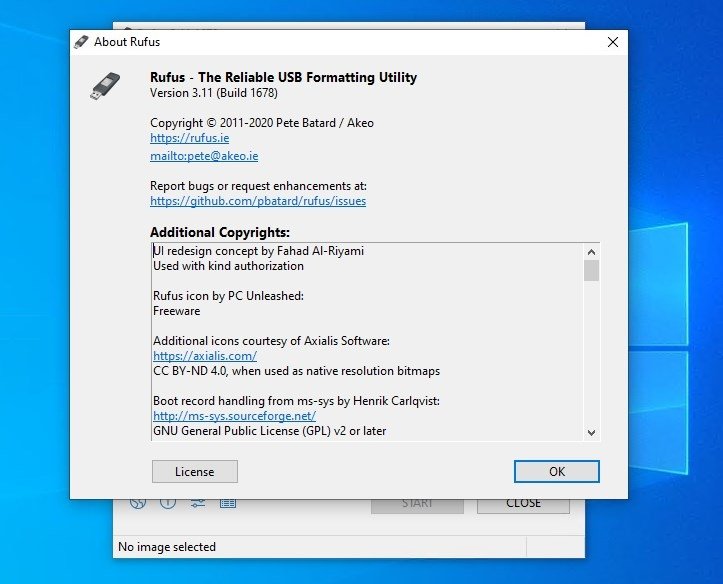Click the CLOSE button in Rufus window
The width and height of the screenshot is (723, 584).
523,505
